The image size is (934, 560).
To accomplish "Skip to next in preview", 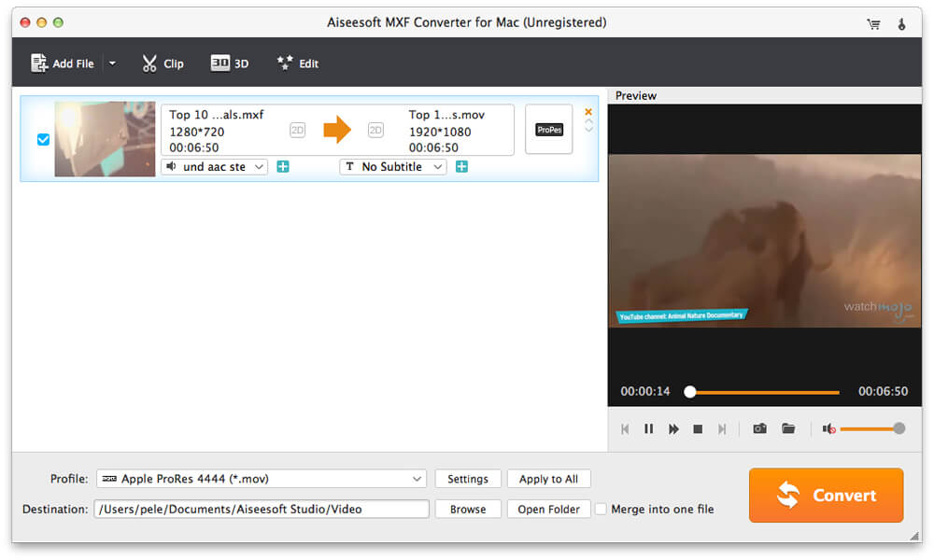I will click(x=722, y=429).
